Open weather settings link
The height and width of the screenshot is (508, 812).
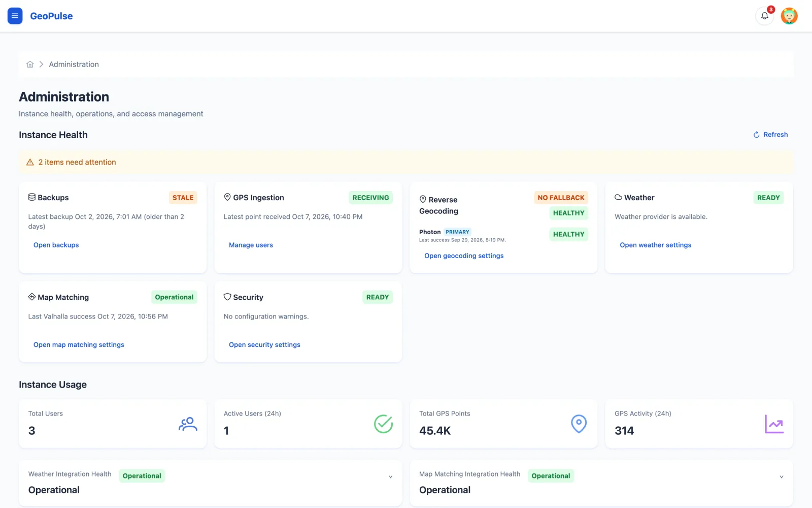point(655,245)
